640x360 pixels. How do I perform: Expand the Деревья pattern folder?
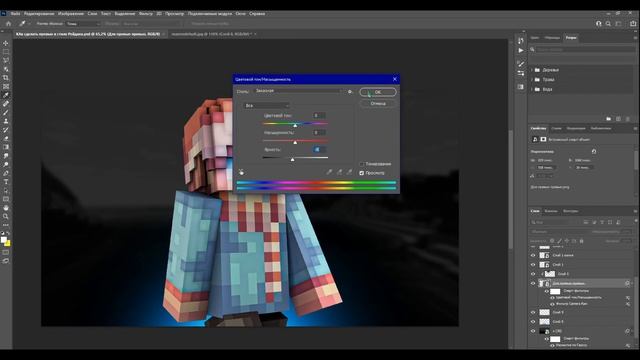tap(532, 70)
